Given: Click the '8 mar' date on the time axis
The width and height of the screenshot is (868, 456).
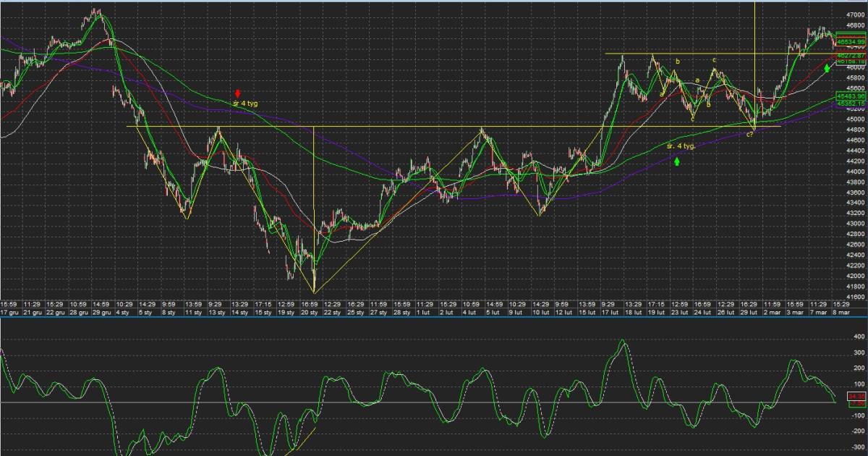Looking at the screenshot, I should pos(840,312).
